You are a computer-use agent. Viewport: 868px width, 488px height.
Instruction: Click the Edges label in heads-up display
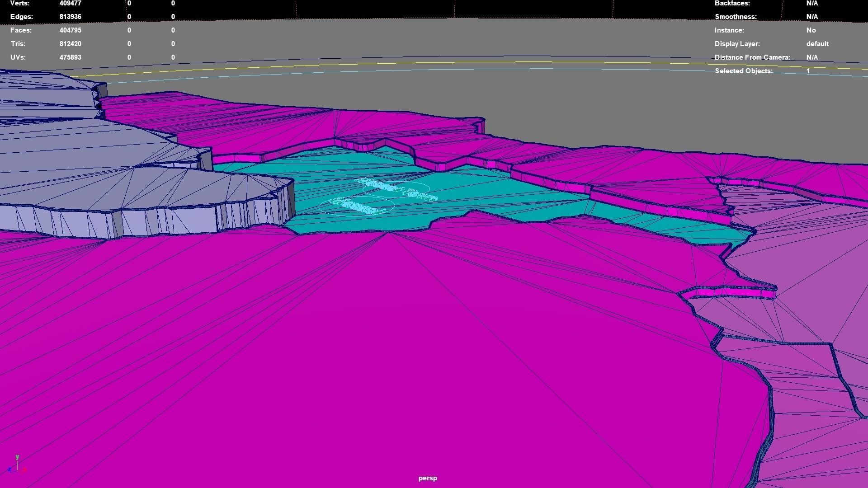pos(22,17)
